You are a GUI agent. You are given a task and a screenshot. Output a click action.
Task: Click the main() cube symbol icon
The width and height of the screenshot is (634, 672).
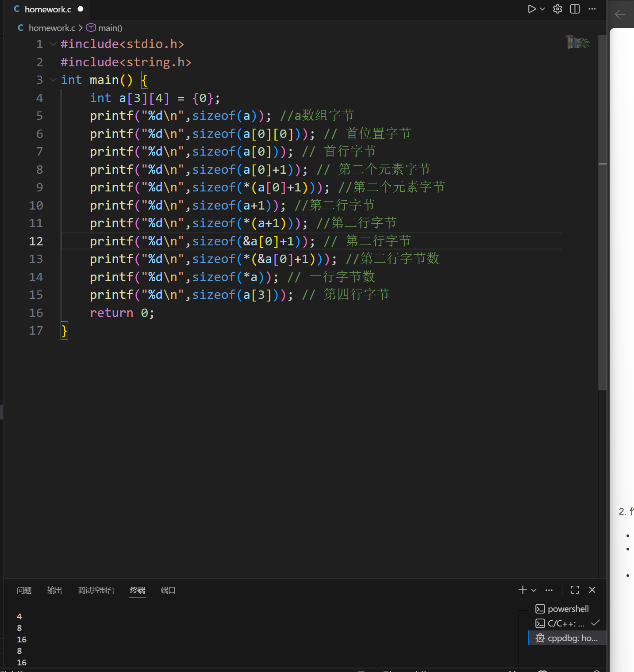point(91,28)
